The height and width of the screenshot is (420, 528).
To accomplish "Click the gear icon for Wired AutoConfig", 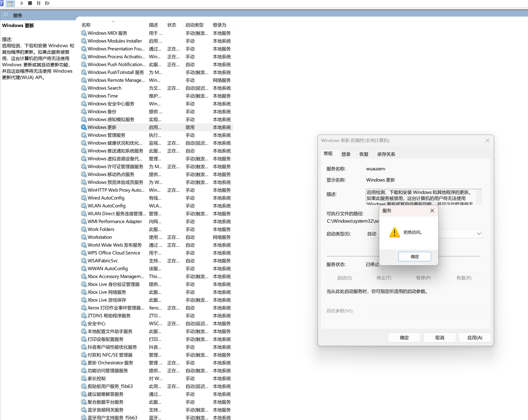I will pos(84,198).
